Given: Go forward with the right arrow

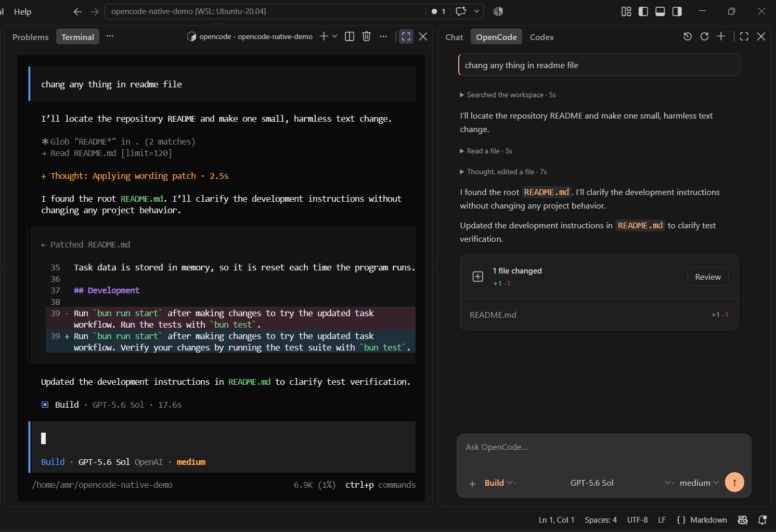Looking at the screenshot, I should click(x=95, y=11).
